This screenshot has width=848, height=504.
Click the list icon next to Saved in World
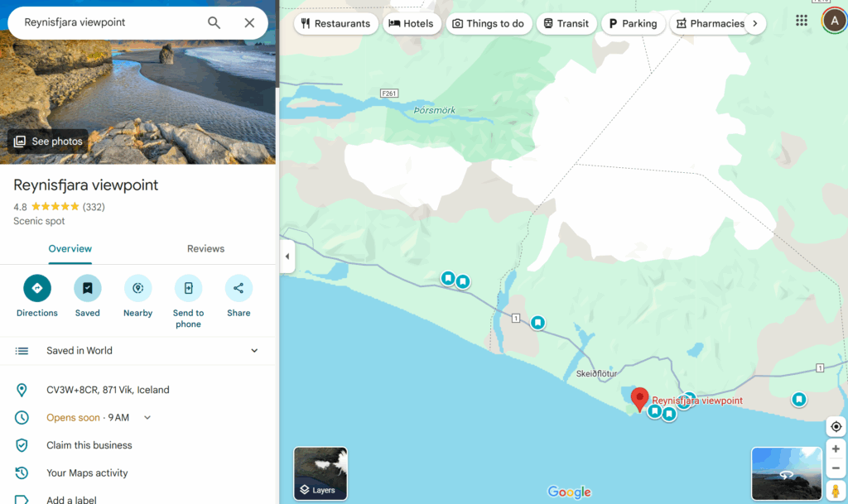click(x=22, y=351)
